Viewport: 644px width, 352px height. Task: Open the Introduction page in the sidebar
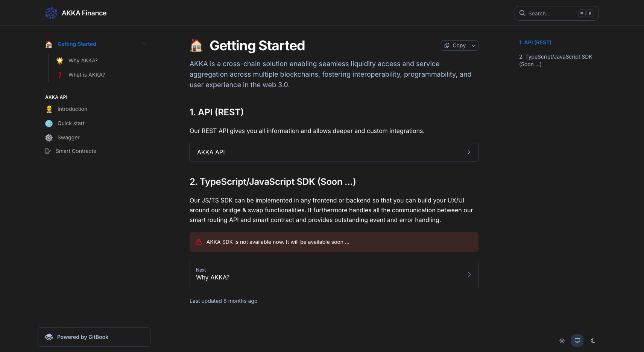pyautogui.click(x=72, y=109)
